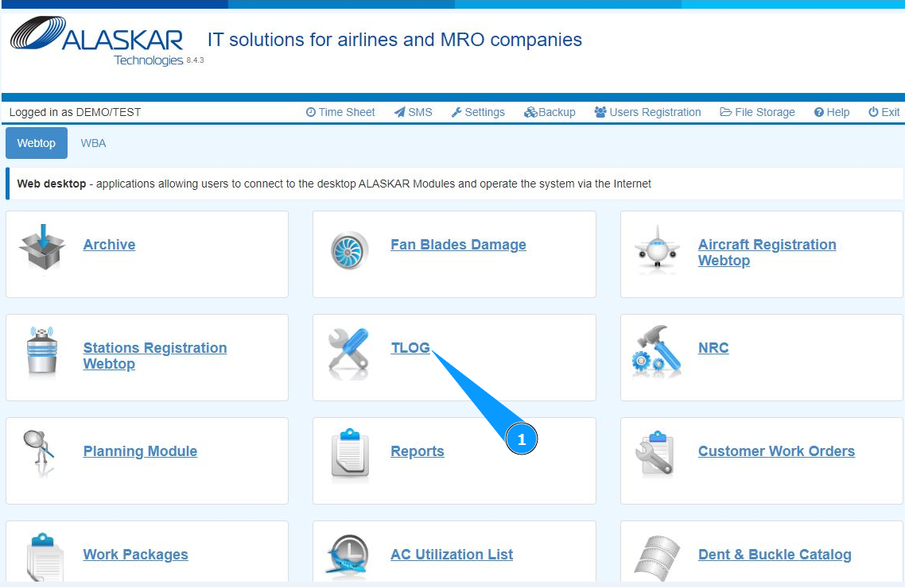905x588 pixels.
Task: Click the AC Utilization List clock icon
Action: point(348,555)
